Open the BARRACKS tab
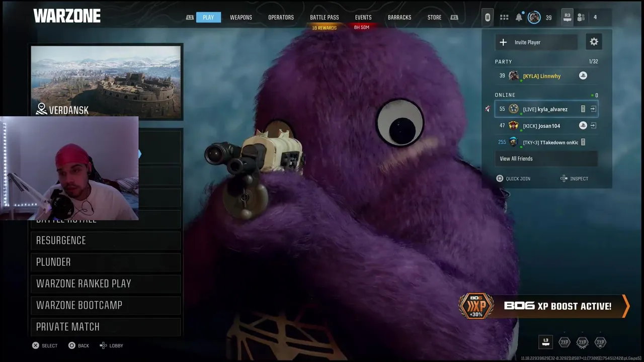 [x=399, y=17]
